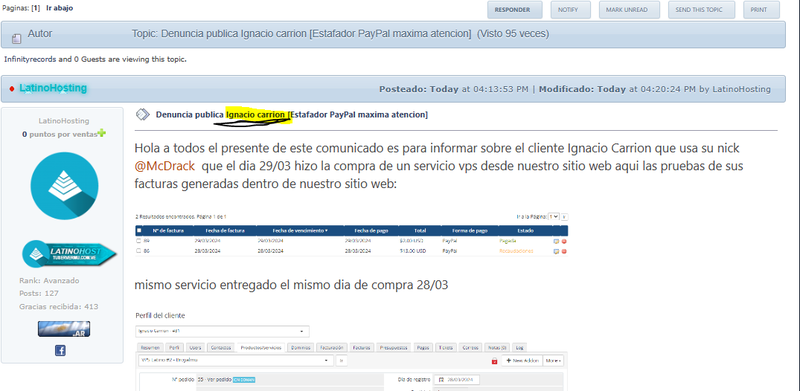Open the Presupuestos tab
The height and width of the screenshot is (391, 800).
(393, 348)
